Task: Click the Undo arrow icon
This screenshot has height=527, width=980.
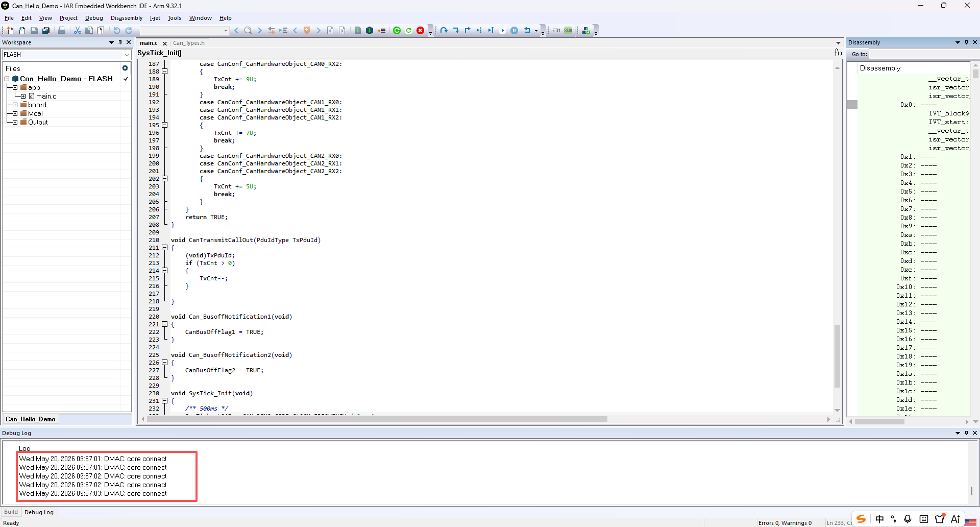Action: (x=116, y=31)
